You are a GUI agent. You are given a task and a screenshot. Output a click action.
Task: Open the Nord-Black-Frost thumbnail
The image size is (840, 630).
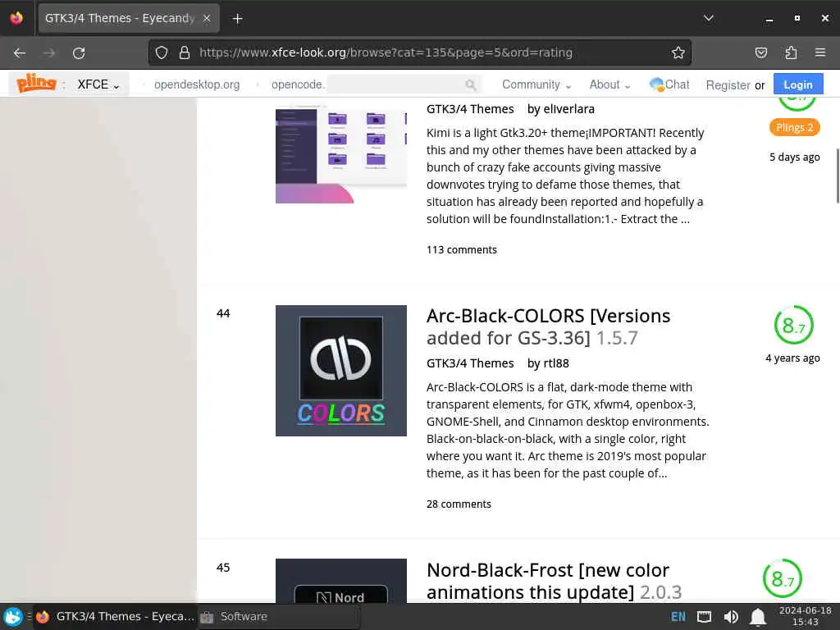(x=340, y=582)
